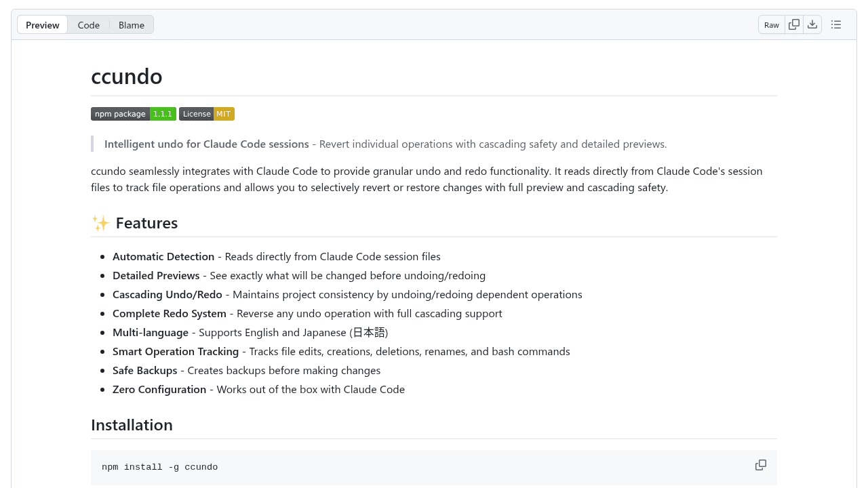Switch to the Blame tab
Viewport: 868px width, 488px height.
[x=132, y=25]
